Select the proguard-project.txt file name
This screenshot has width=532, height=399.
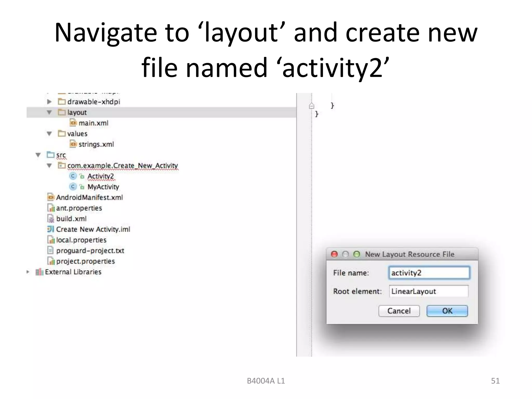[x=90, y=251]
